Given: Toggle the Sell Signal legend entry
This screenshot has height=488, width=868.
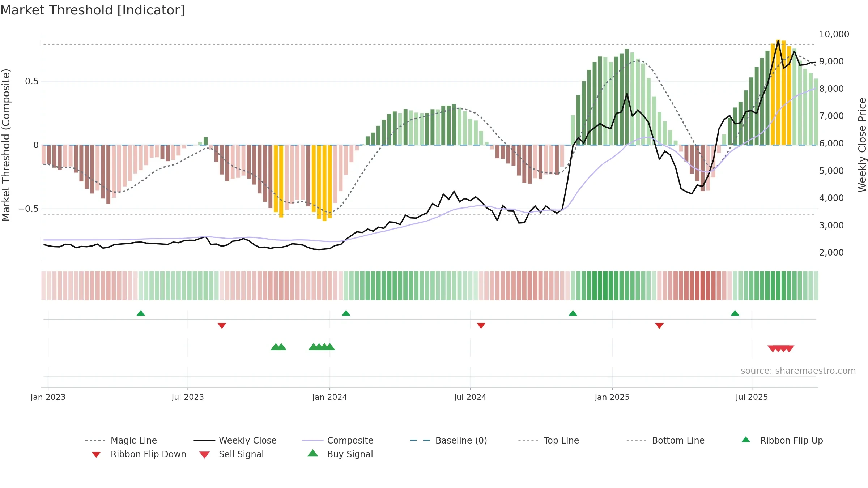Looking at the screenshot, I should [231, 454].
